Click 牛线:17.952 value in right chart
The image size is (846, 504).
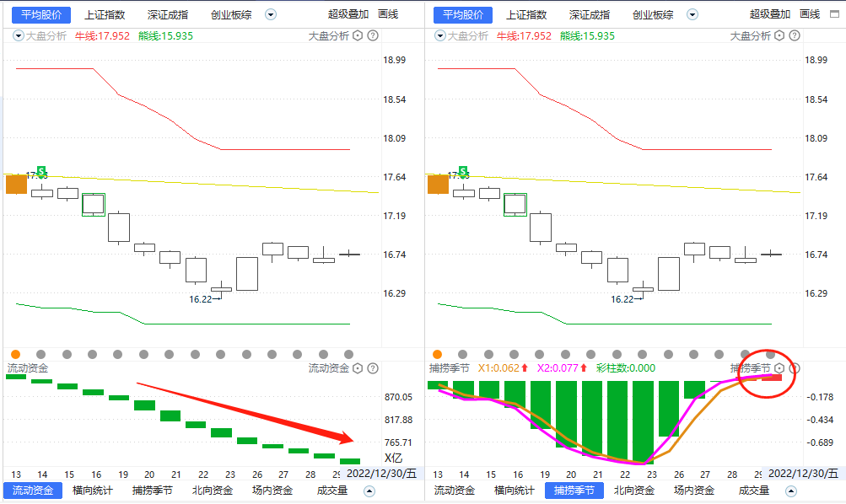tap(524, 36)
